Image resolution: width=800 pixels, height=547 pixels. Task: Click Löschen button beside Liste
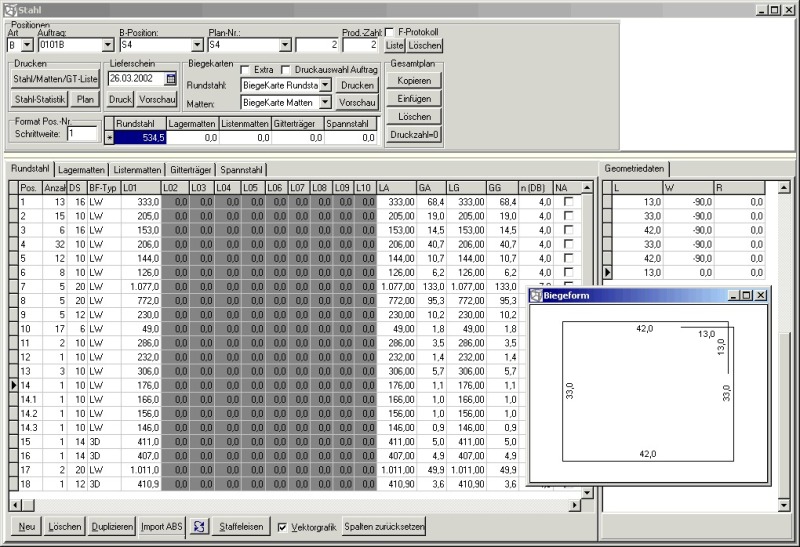[x=424, y=45]
